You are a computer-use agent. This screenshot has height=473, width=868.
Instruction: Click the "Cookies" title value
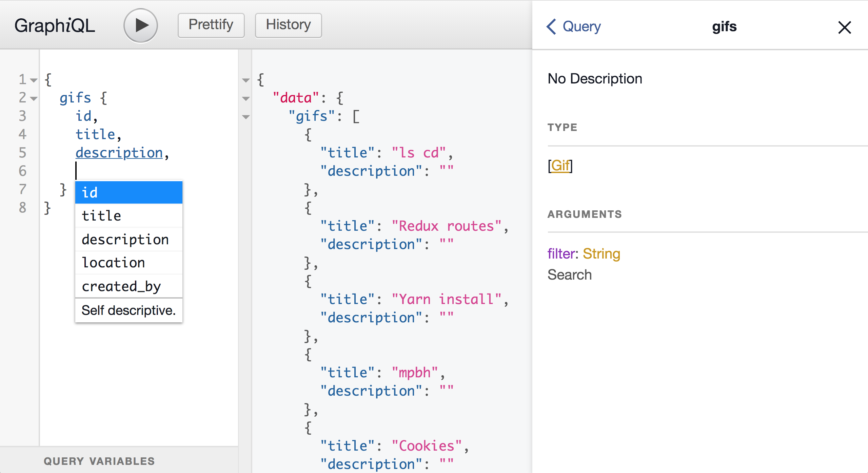427,446
